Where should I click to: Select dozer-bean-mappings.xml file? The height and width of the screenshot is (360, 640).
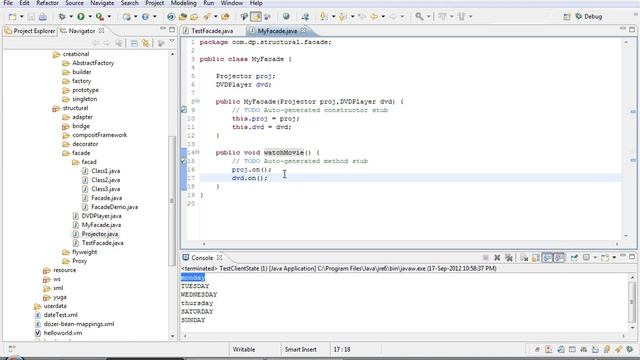(x=79, y=324)
